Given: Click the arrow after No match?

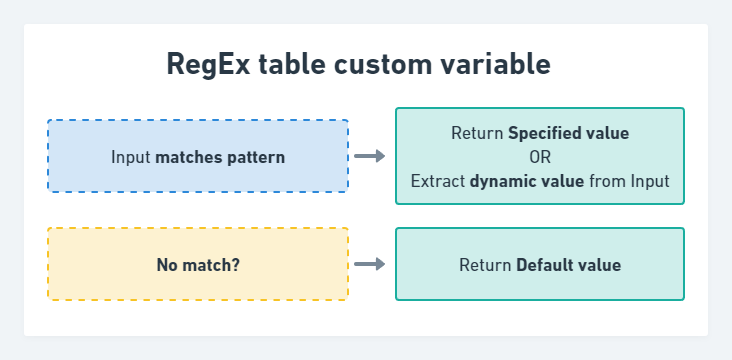Looking at the screenshot, I should pyautogui.click(x=370, y=264).
